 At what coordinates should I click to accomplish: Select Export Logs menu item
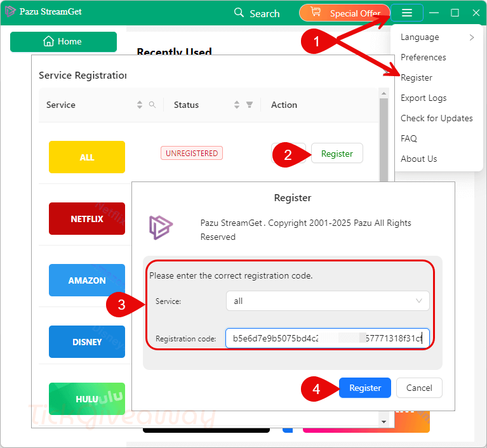[424, 98]
